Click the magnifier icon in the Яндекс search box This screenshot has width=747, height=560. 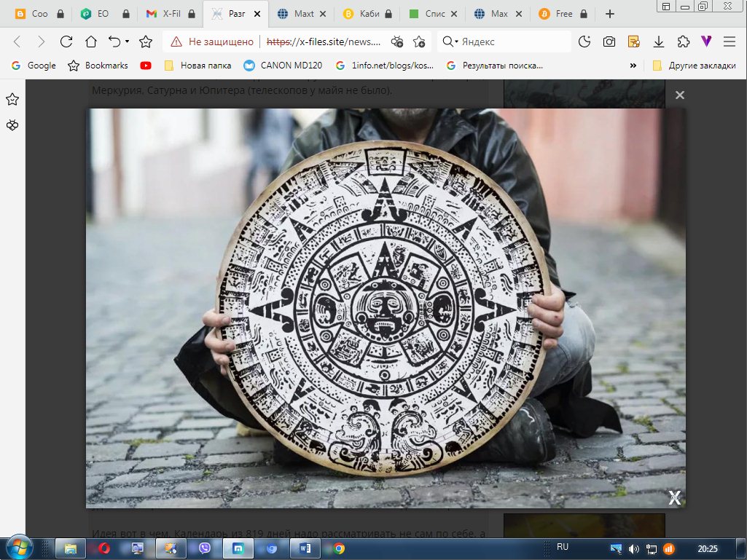[447, 42]
